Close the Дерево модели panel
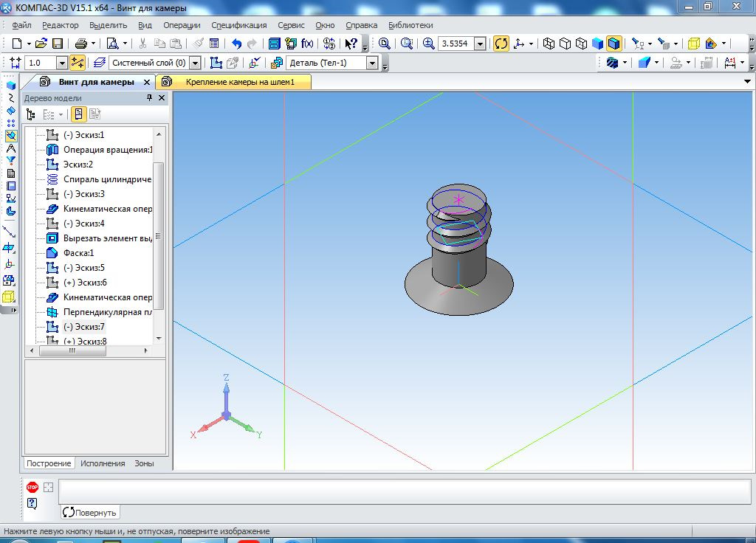 pos(162,98)
